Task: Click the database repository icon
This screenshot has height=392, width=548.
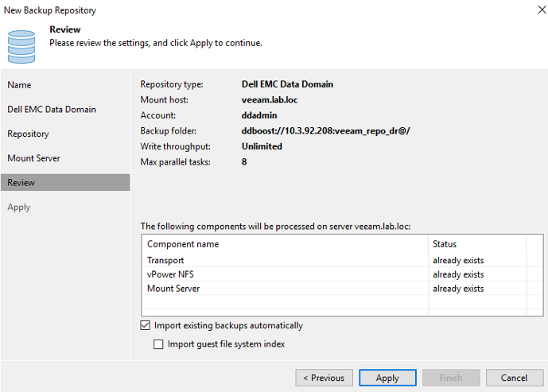Action: (x=21, y=47)
